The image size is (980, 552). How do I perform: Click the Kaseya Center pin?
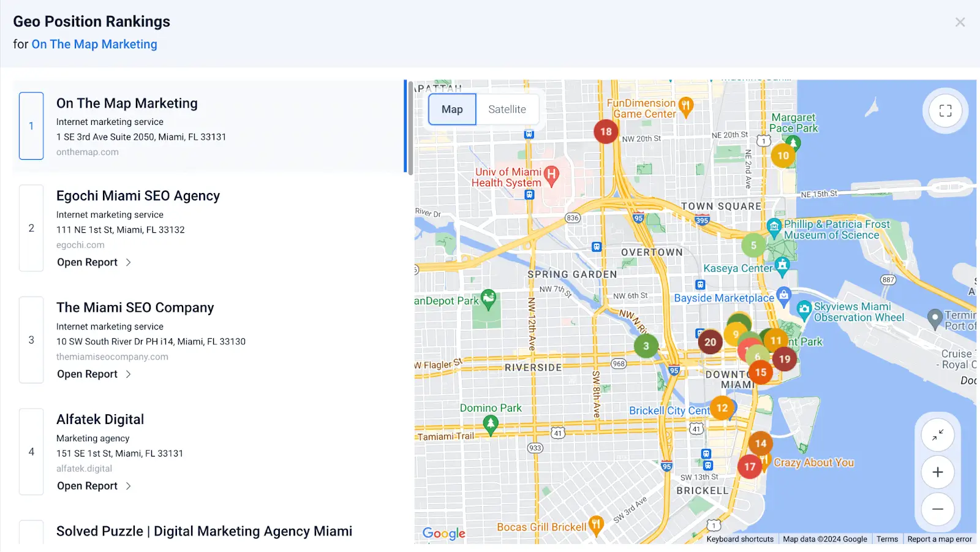coord(782,267)
